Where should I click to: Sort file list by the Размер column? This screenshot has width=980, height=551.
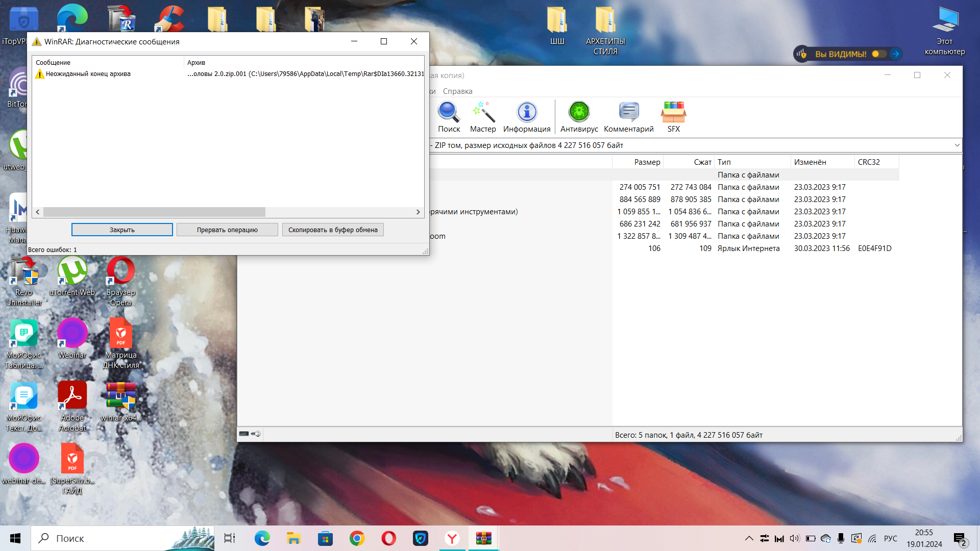[647, 162]
